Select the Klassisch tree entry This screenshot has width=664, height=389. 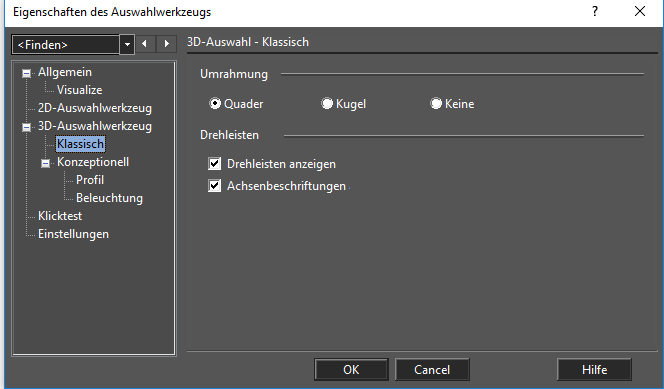coord(80,144)
